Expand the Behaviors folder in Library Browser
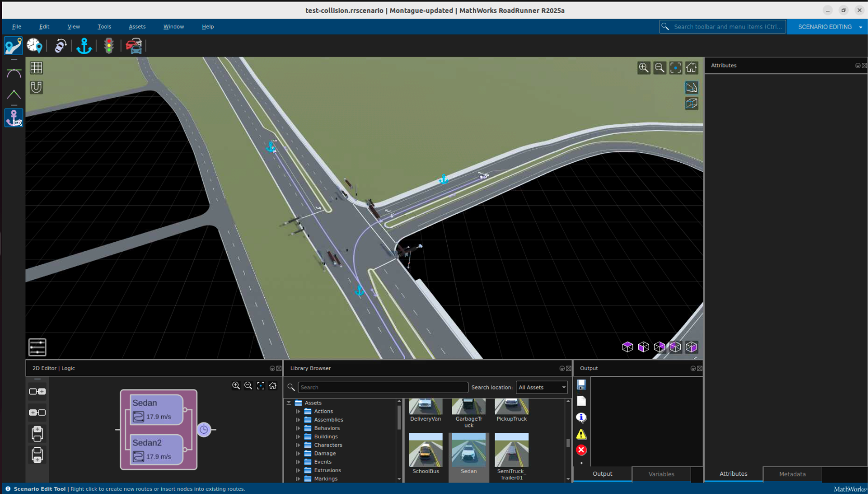Screen dimensions: 868x494 pos(297,428)
